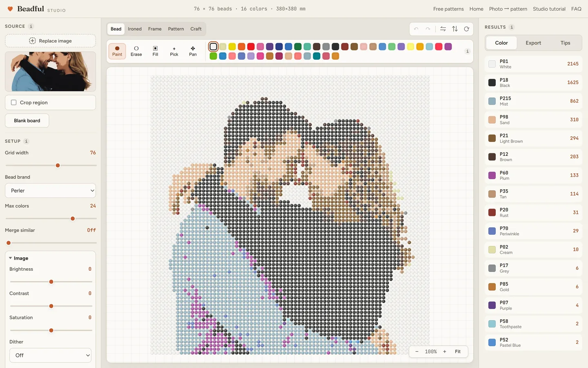Viewport: 588px width, 368px height.
Task: Click the Fit zoom button
Action: pyautogui.click(x=458, y=352)
